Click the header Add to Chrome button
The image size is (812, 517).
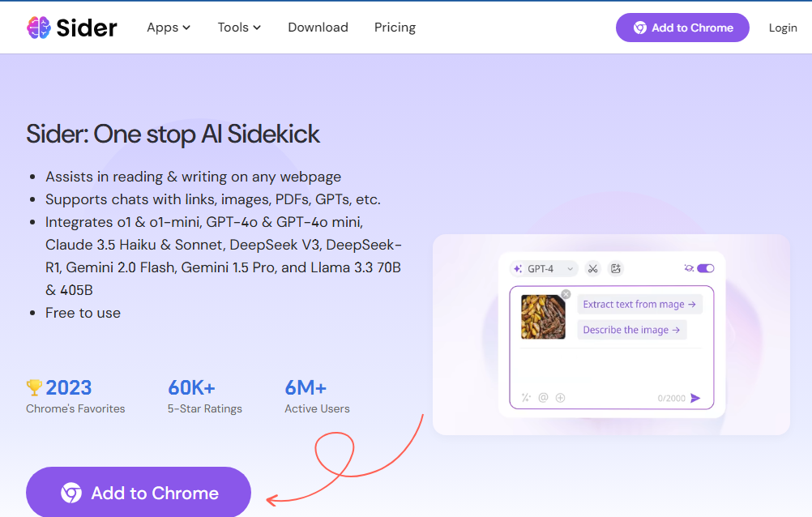click(682, 28)
